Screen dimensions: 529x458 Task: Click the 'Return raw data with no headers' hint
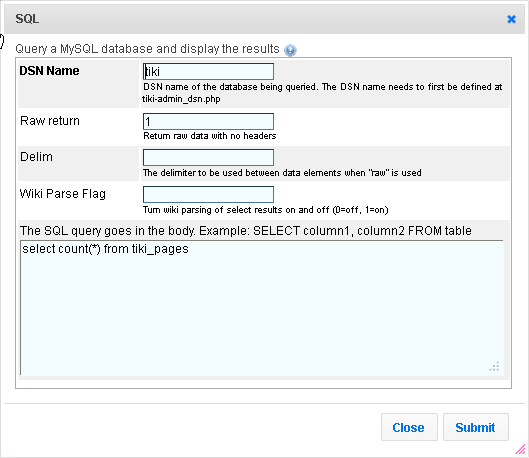(210, 136)
